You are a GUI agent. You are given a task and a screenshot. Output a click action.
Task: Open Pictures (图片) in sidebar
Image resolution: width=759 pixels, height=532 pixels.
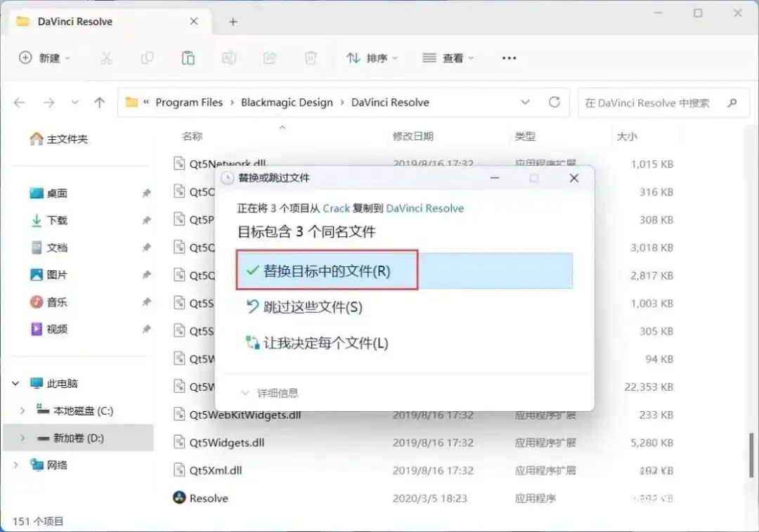pos(49,275)
